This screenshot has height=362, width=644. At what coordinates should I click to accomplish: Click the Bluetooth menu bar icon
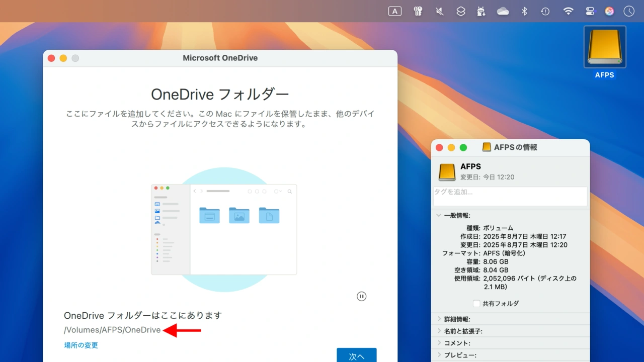(x=524, y=11)
